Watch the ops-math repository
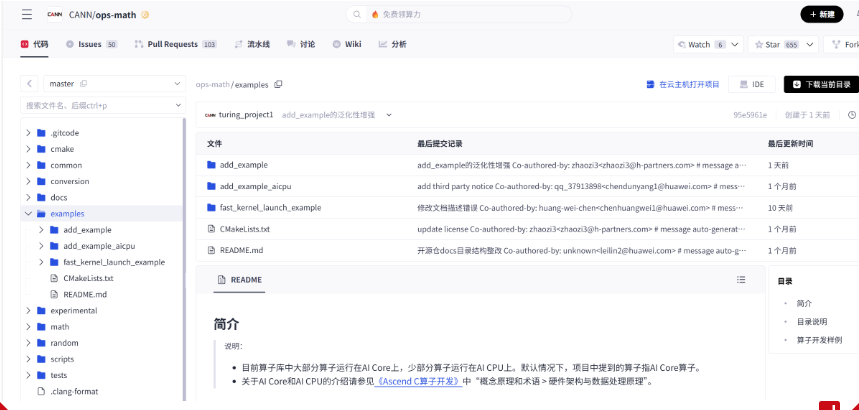The height and width of the screenshot is (410, 859). [x=700, y=44]
